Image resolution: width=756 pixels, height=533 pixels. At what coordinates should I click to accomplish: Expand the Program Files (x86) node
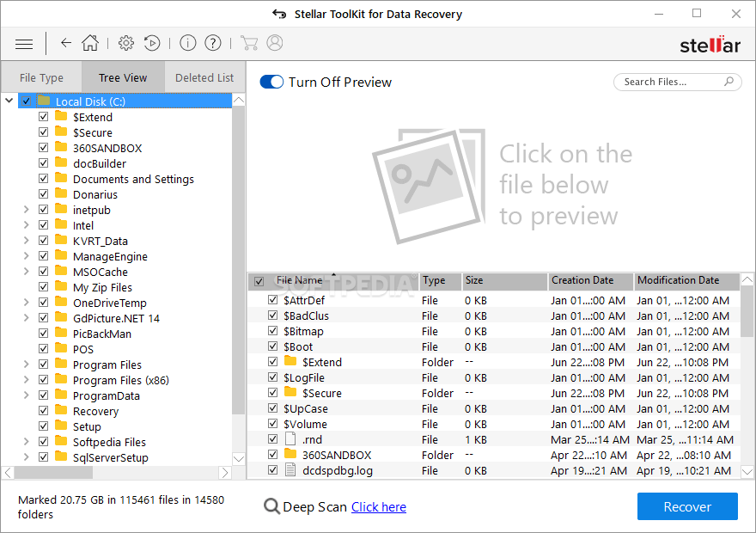[x=26, y=380]
